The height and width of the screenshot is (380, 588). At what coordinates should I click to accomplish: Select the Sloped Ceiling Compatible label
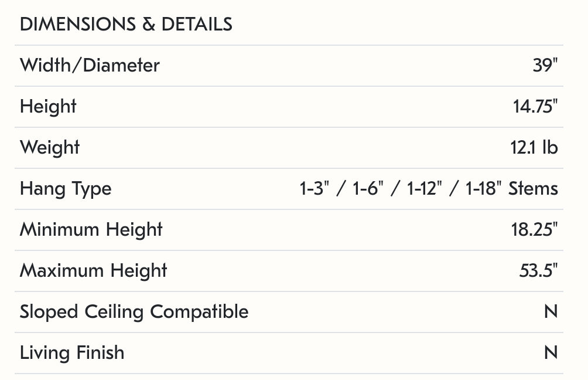click(134, 311)
